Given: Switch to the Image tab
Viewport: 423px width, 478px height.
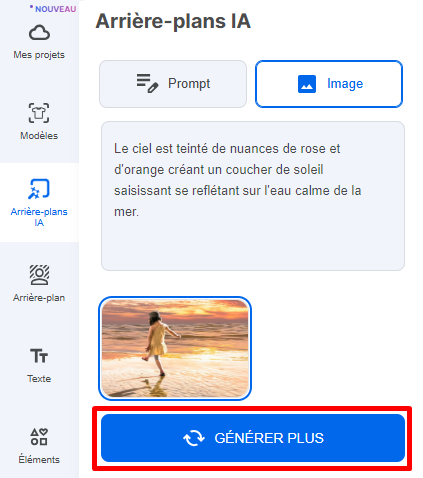Looking at the screenshot, I should (x=329, y=84).
